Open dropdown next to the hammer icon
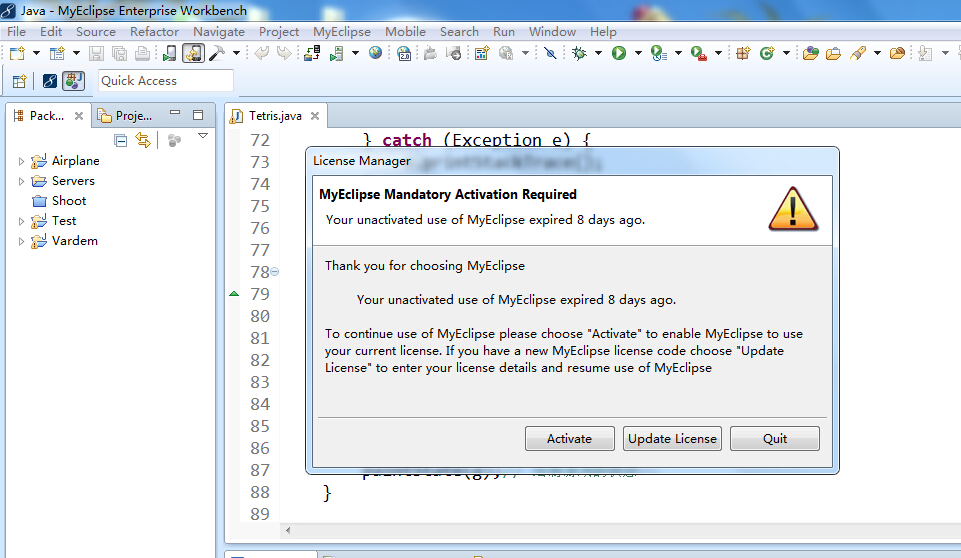The width and height of the screenshot is (961, 558). (235, 53)
